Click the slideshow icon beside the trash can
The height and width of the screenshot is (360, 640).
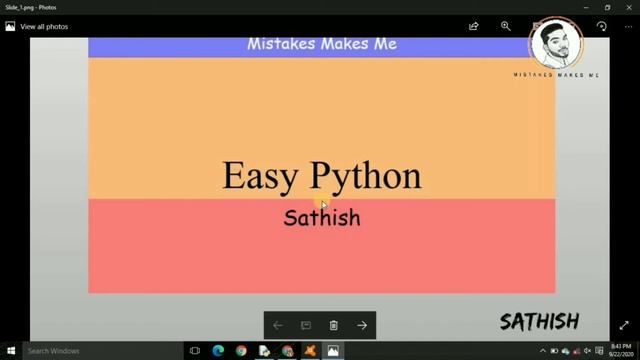tap(306, 325)
